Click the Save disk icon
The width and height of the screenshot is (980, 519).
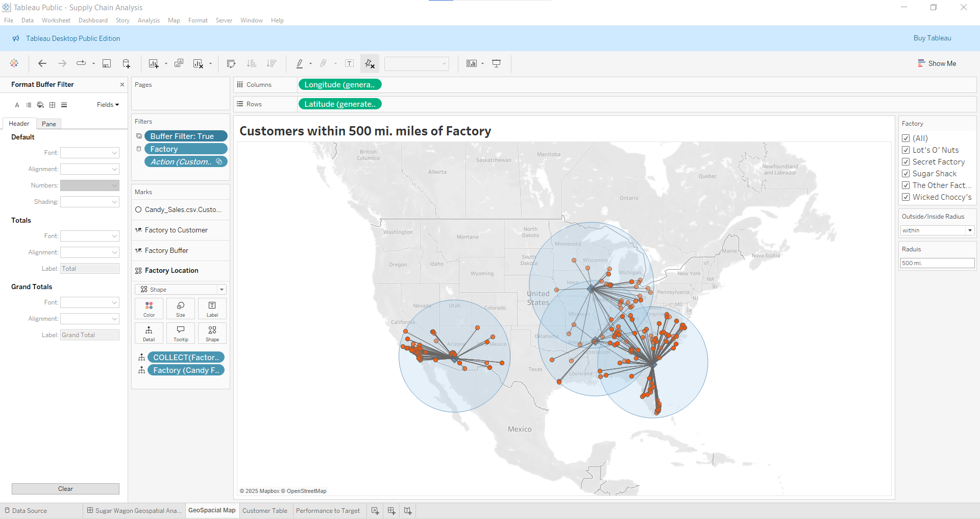107,63
